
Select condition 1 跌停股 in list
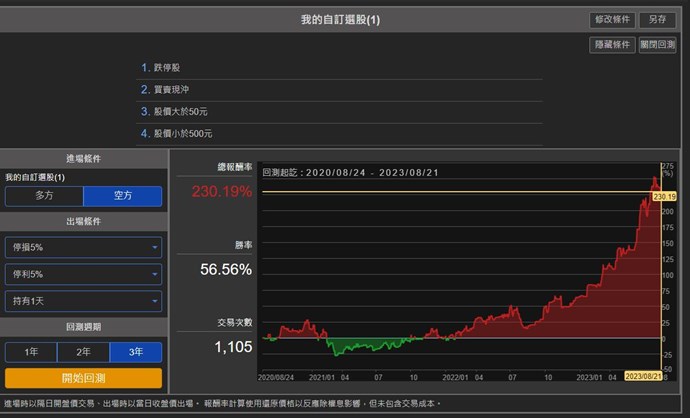pyautogui.click(x=168, y=67)
